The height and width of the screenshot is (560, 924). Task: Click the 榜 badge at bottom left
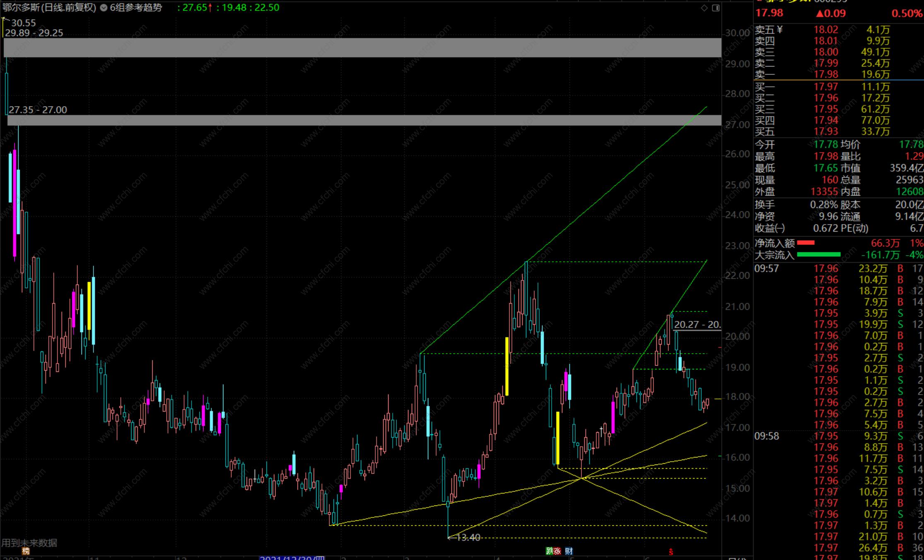pyautogui.click(x=26, y=551)
